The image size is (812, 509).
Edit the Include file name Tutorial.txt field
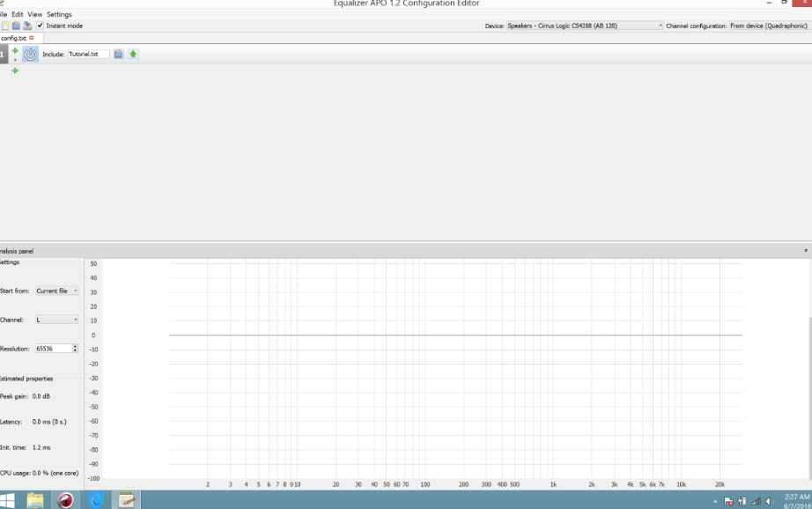(89, 54)
